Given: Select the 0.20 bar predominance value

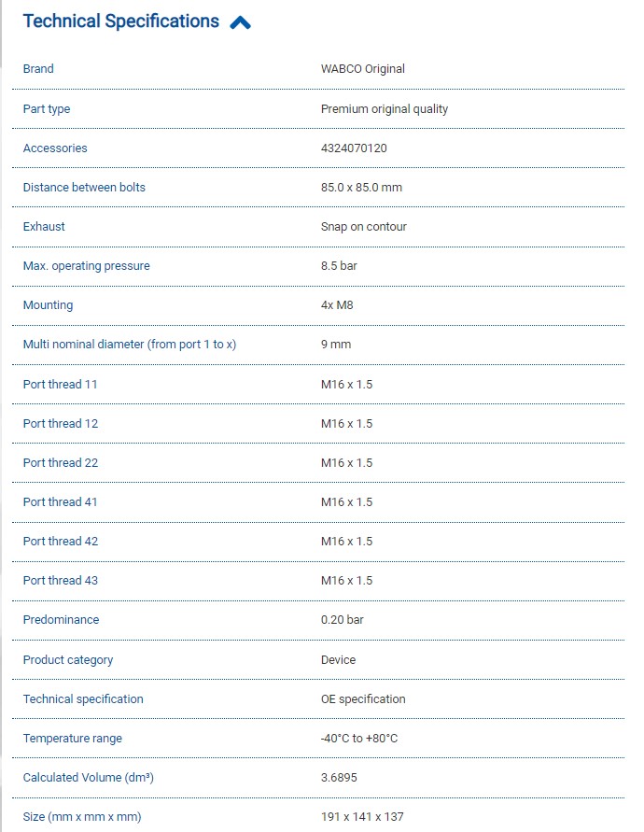Looking at the screenshot, I should [x=342, y=620].
